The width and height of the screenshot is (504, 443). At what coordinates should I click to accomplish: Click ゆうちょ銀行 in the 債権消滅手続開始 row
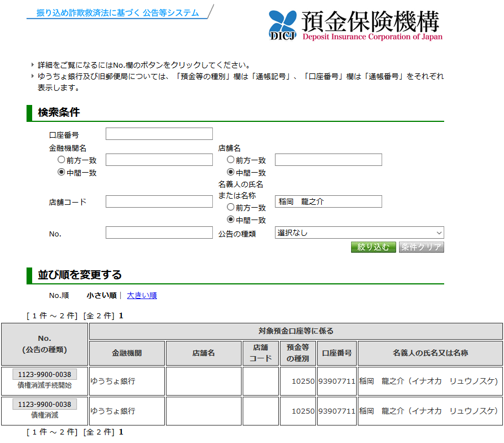[x=113, y=381]
